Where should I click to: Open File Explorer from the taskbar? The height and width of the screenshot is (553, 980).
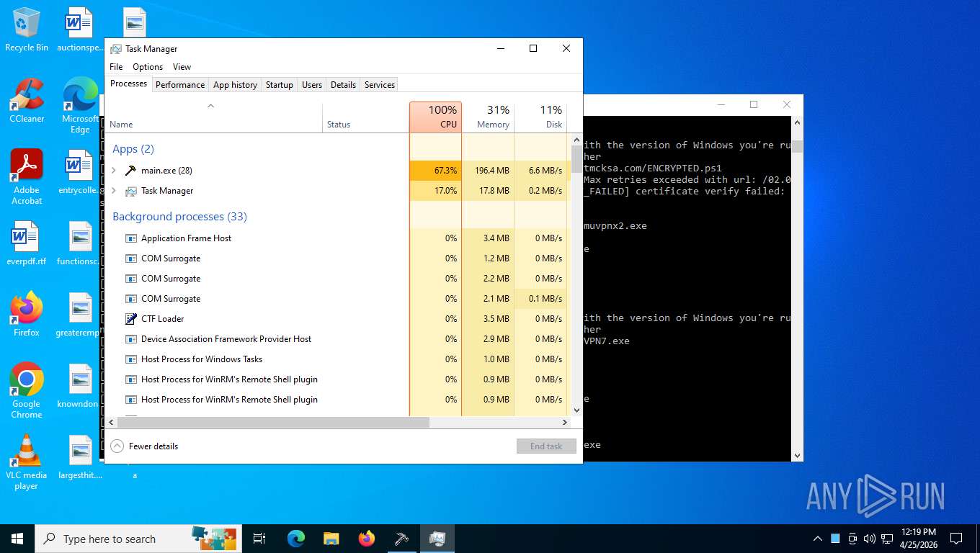(x=331, y=539)
